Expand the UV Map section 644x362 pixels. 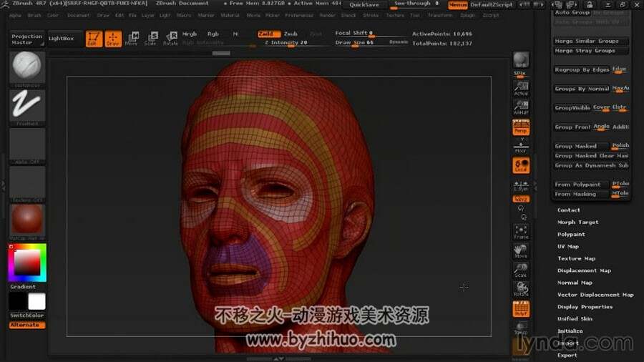(x=567, y=247)
